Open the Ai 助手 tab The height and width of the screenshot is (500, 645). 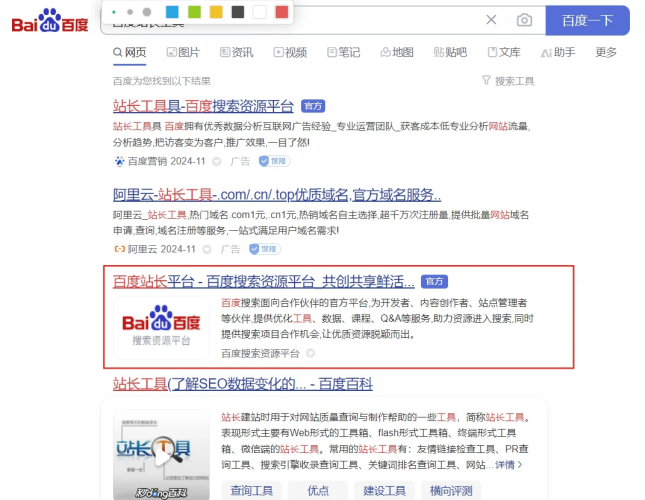pyautogui.click(x=558, y=52)
